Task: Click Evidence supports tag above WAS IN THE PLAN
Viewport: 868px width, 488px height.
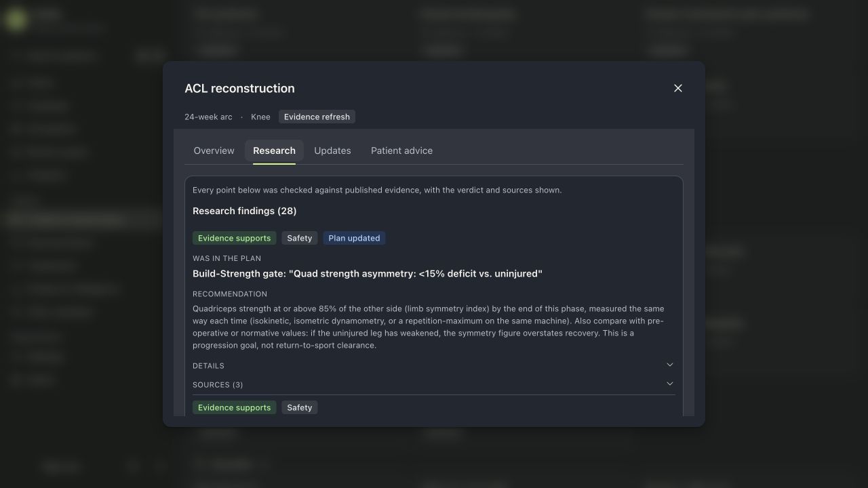Action: coord(235,238)
